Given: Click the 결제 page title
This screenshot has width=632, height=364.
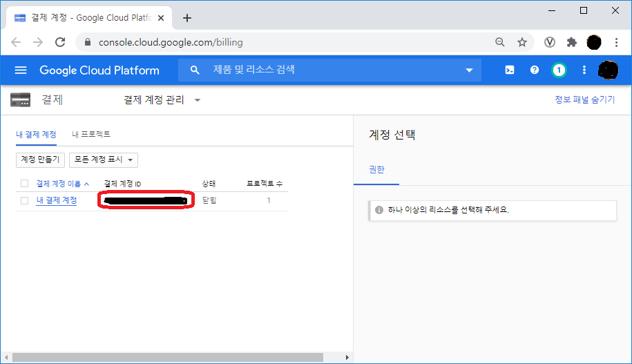Looking at the screenshot, I should [52, 99].
